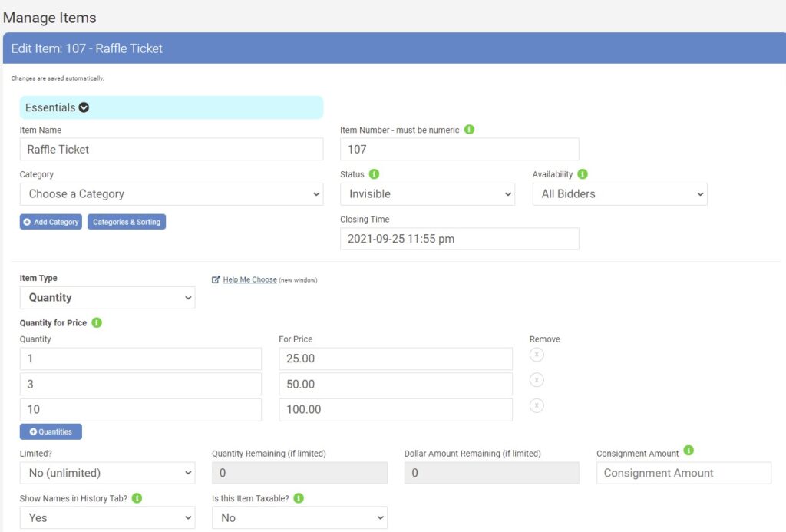Remove the quantity 1 for 25.00 row
This screenshot has height=532, width=786.
tap(537, 354)
